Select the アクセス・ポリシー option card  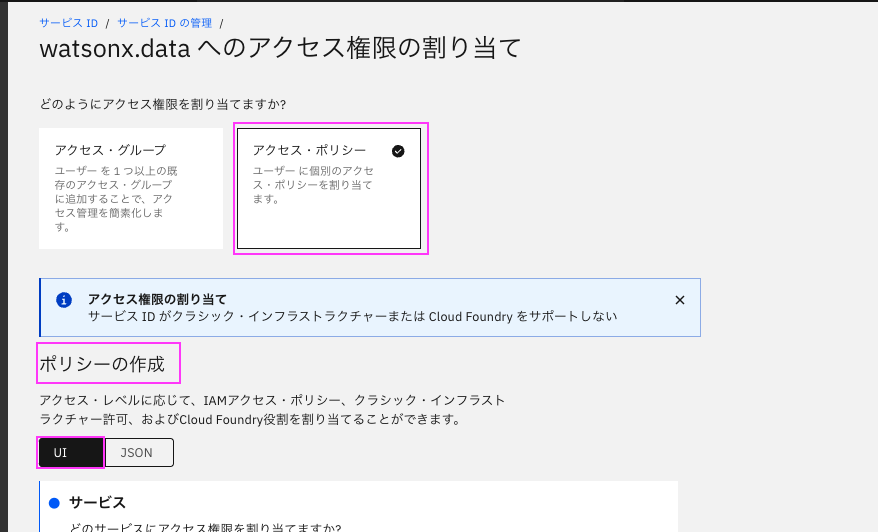tap(329, 188)
